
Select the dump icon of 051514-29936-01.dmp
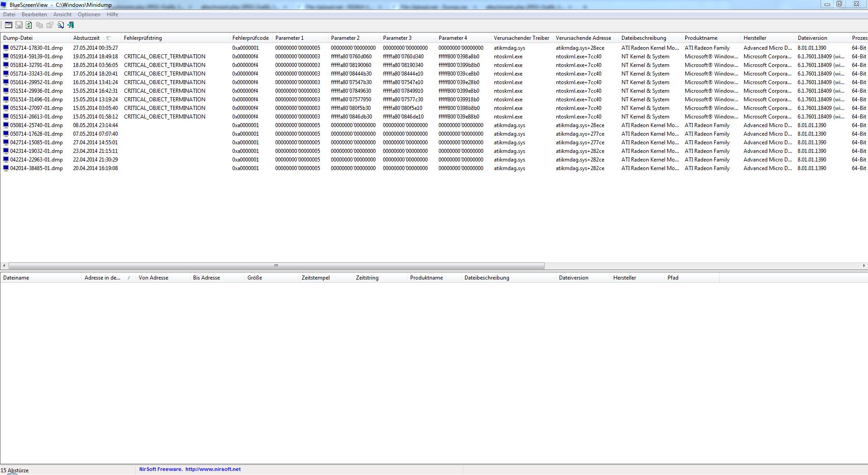pos(6,90)
